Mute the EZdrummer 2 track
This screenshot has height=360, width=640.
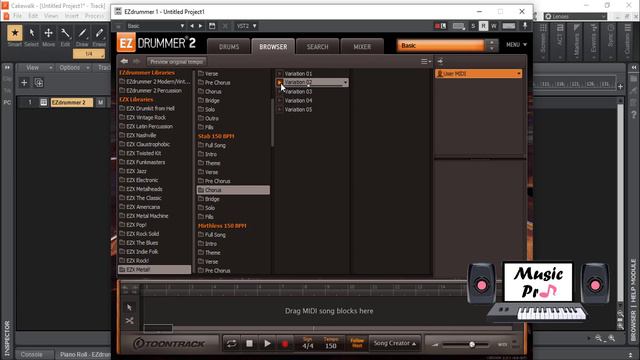coord(100,102)
